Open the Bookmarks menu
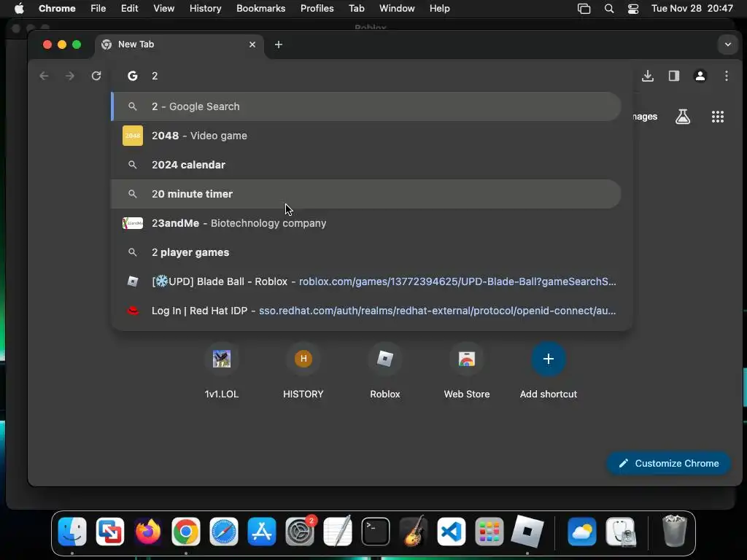Screen dimensions: 747x560 260,8
